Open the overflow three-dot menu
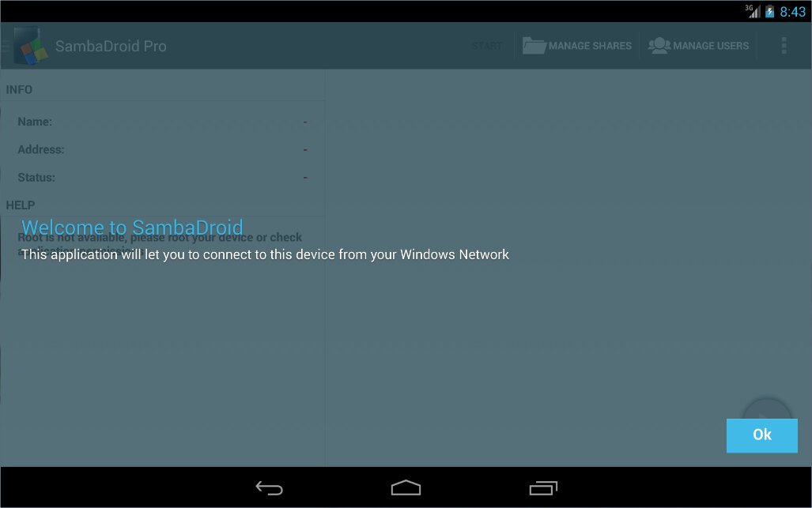Viewport: 812px width, 508px height. pyautogui.click(x=784, y=46)
